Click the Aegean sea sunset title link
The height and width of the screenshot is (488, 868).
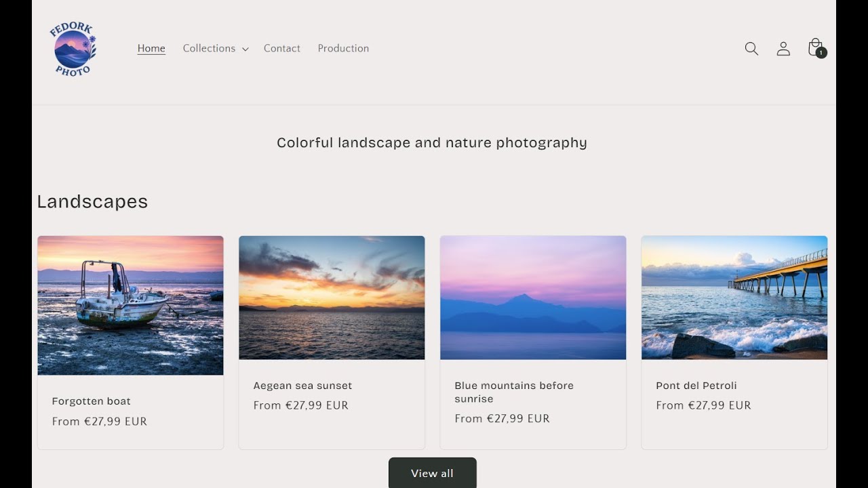click(x=302, y=386)
